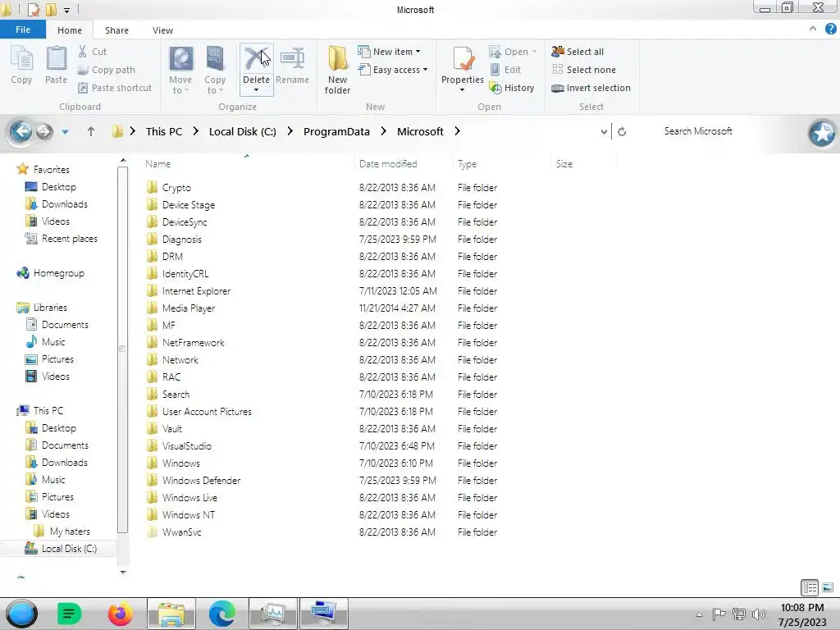Screen dimensions: 840x630
Task: Expand the address bar history dropdown
Action: 604,131
